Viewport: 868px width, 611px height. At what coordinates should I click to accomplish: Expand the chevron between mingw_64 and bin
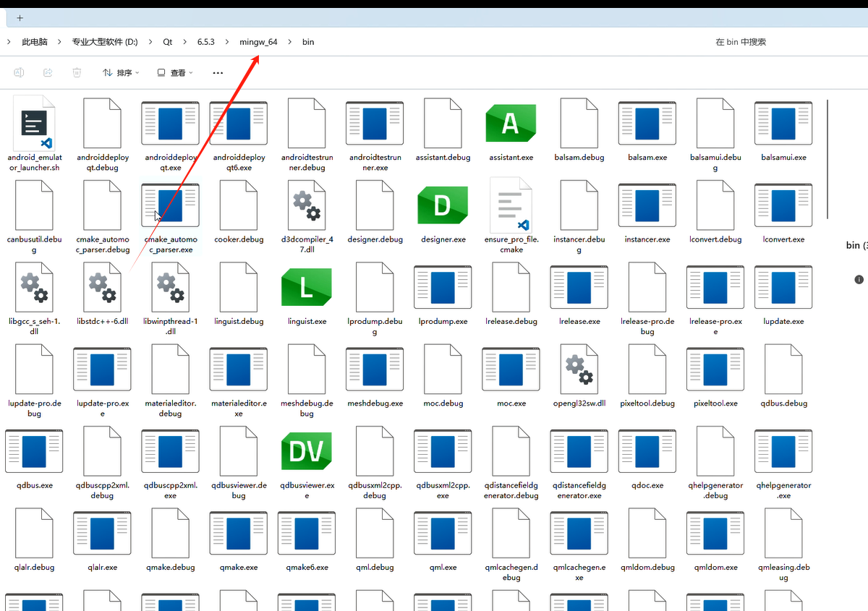[x=290, y=42]
